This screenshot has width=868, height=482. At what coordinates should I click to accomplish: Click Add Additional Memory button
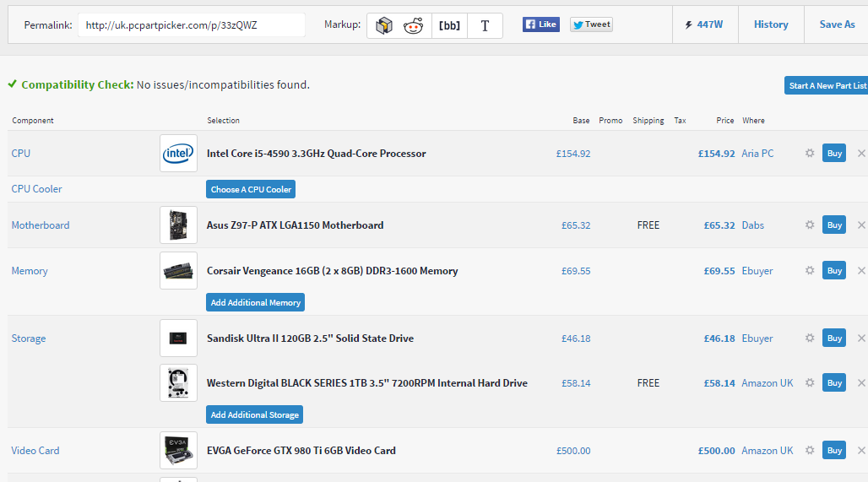[255, 302]
